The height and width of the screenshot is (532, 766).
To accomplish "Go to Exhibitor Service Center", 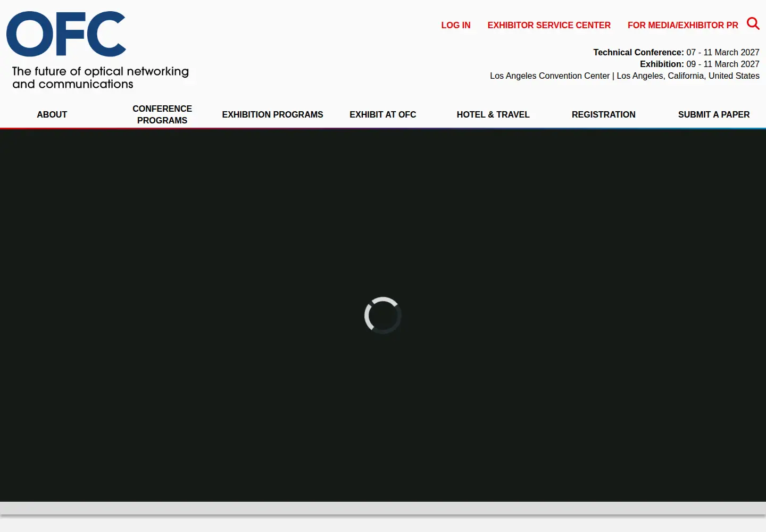I will [549, 25].
